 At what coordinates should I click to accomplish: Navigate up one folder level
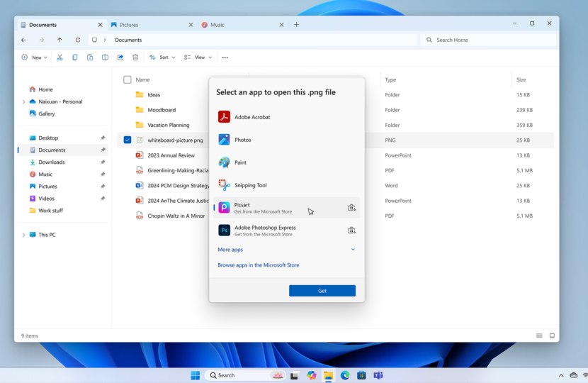(x=60, y=40)
